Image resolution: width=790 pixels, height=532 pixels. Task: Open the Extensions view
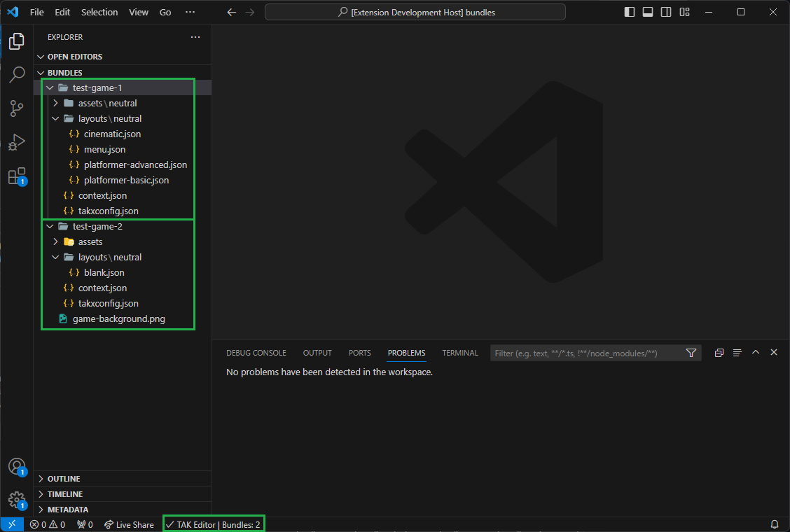pyautogui.click(x=17, y=176)
